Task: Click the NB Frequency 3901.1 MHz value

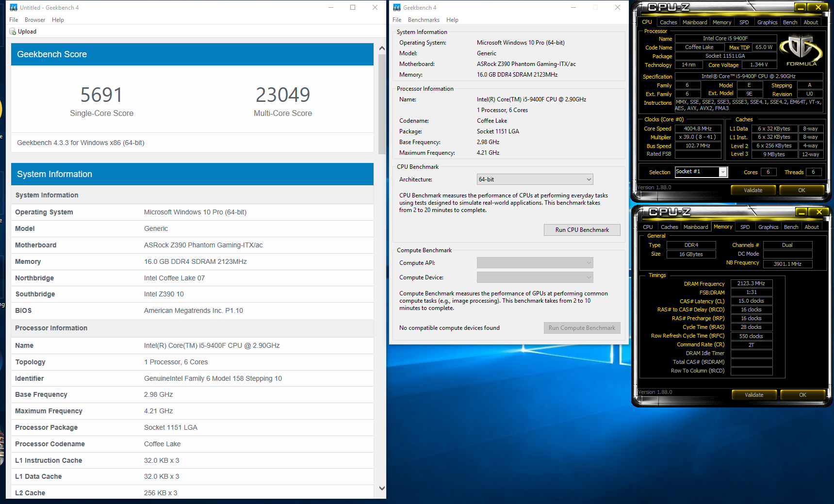Action: pyautogui.click(x=787, y=264)
